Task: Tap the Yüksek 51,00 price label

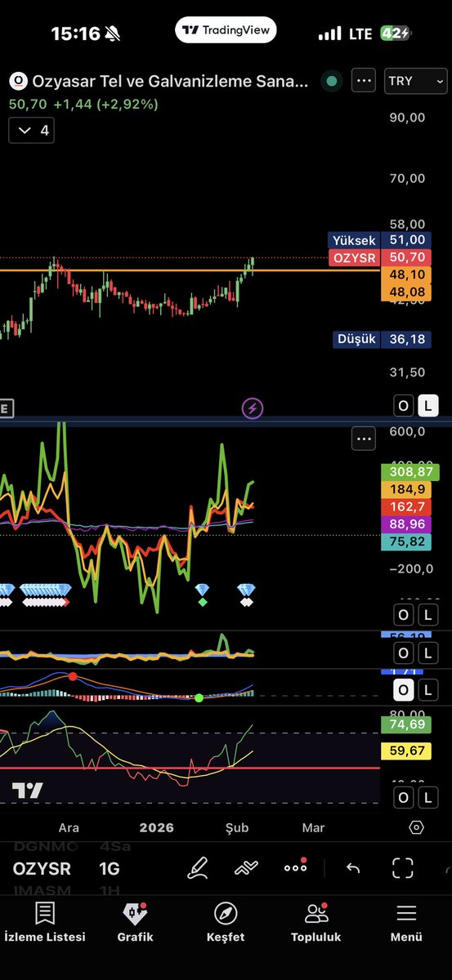Action: [380, 240]
